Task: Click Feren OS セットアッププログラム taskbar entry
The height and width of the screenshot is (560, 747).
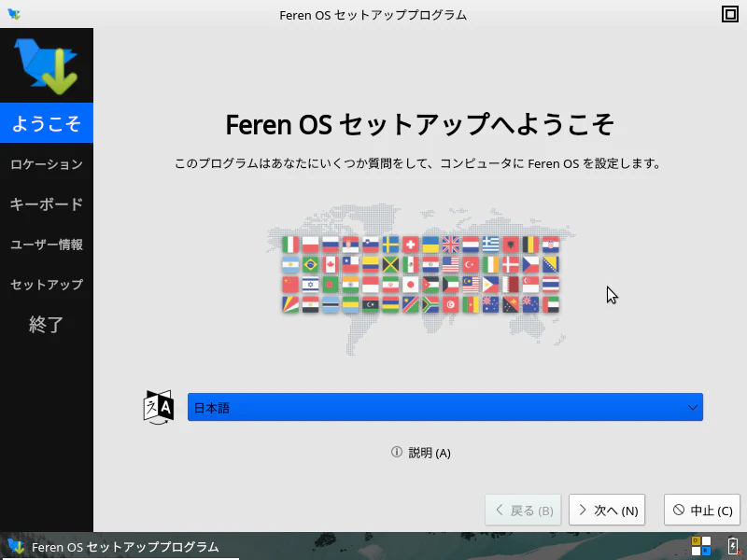Action: click(x=120, y=546)
